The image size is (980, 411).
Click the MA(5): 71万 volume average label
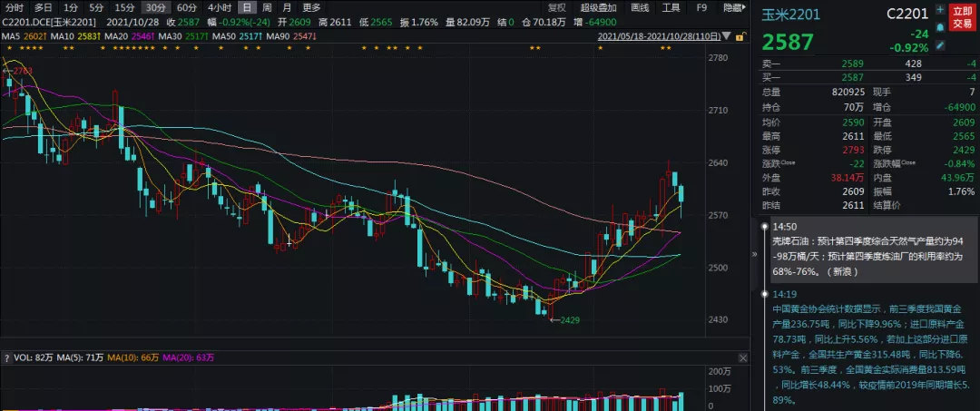(82, 357)
